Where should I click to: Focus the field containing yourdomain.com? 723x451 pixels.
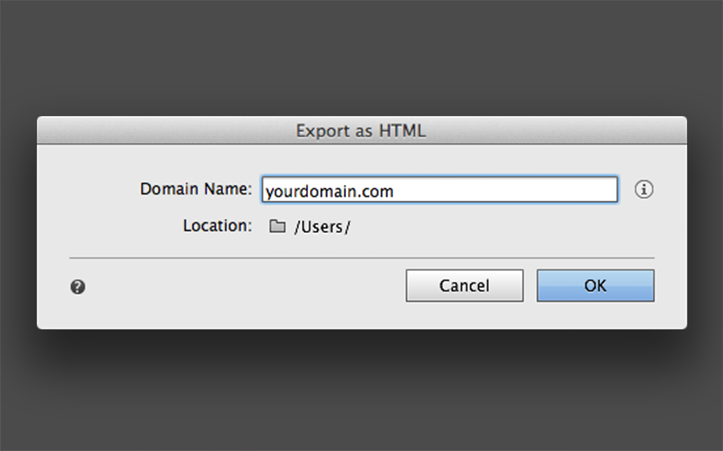click(x=439, y=189)
